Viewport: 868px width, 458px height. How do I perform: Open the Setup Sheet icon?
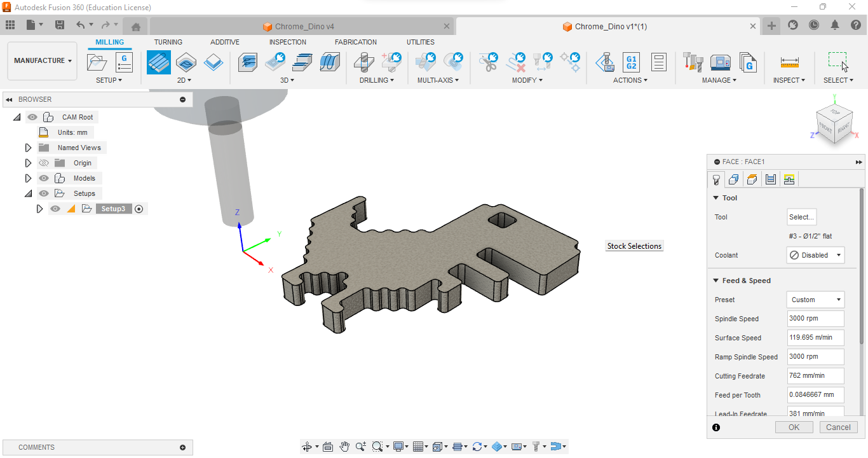pos(658,62)
